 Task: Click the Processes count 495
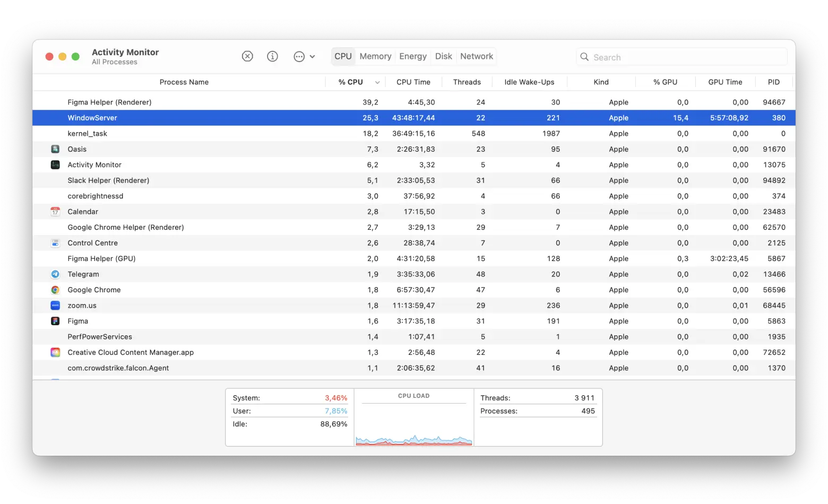pos(588,411)
